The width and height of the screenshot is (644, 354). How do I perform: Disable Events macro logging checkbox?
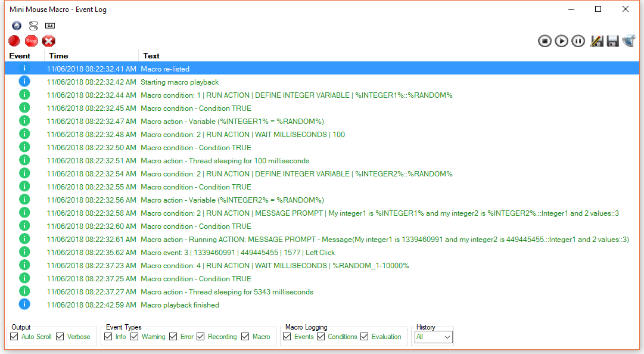[x=287, y=336]
